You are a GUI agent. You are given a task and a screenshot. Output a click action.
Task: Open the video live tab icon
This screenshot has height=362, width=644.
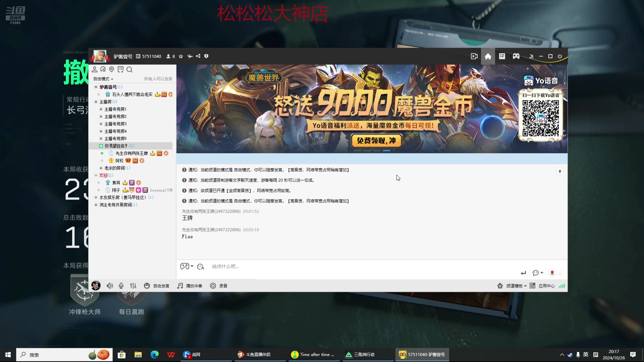[x=474, y=56]
